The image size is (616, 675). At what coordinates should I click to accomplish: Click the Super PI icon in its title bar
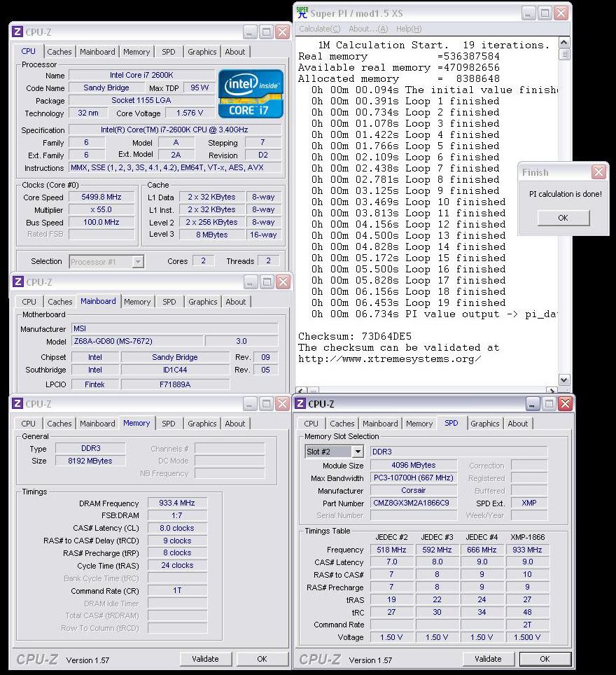click(301, 13)
